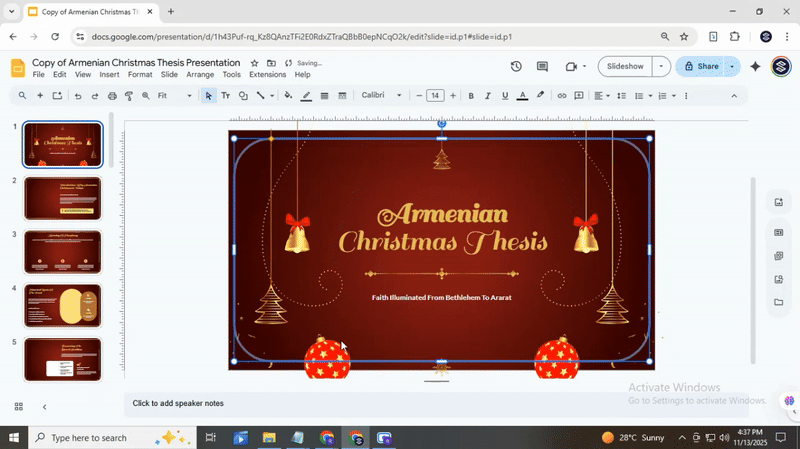The height and width of the screenshot is (449, 800).
Task: Toggle Bold formatting
Action: pyautogui.click(x=471, y=96)
